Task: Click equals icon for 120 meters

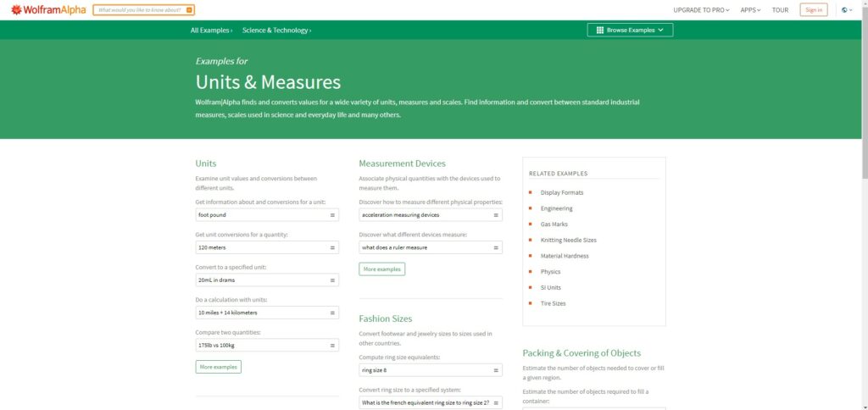Action: [x=332, y=247]
